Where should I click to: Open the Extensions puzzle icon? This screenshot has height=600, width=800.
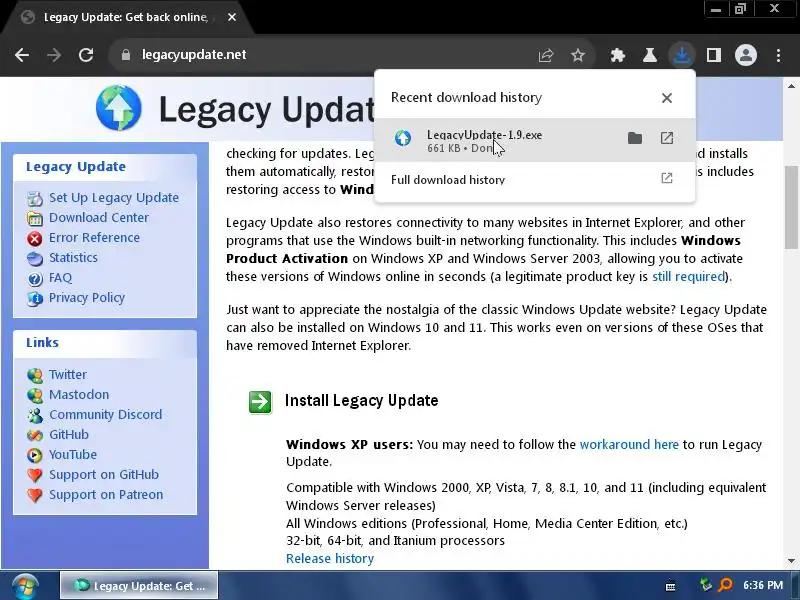(x=618, y=55)
